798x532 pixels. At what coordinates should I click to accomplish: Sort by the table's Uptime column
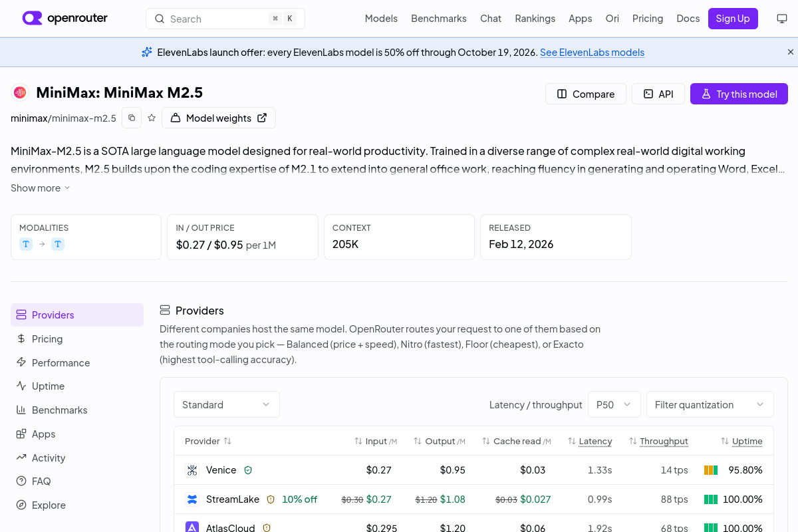tap(741, 441)
